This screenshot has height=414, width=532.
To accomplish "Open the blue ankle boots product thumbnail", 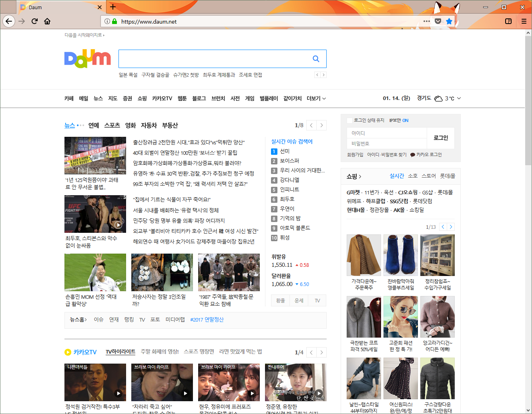I will [x=401, y=255].
